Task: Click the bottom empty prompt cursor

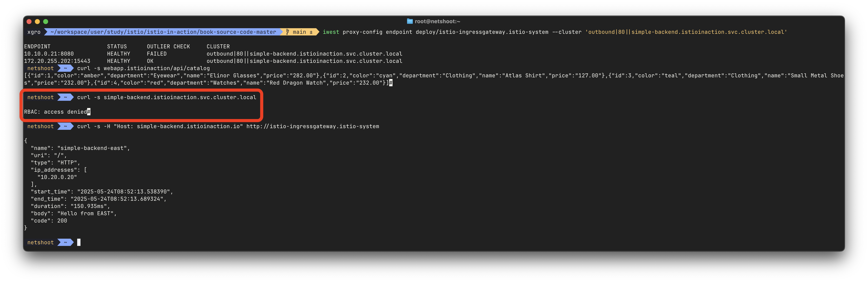Action: (78, 242)
